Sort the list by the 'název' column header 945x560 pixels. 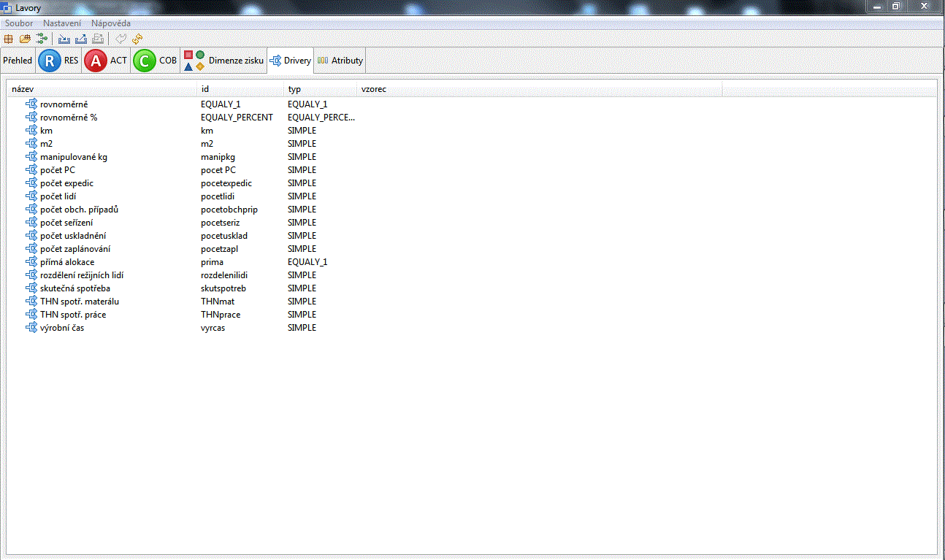(102, 89)
